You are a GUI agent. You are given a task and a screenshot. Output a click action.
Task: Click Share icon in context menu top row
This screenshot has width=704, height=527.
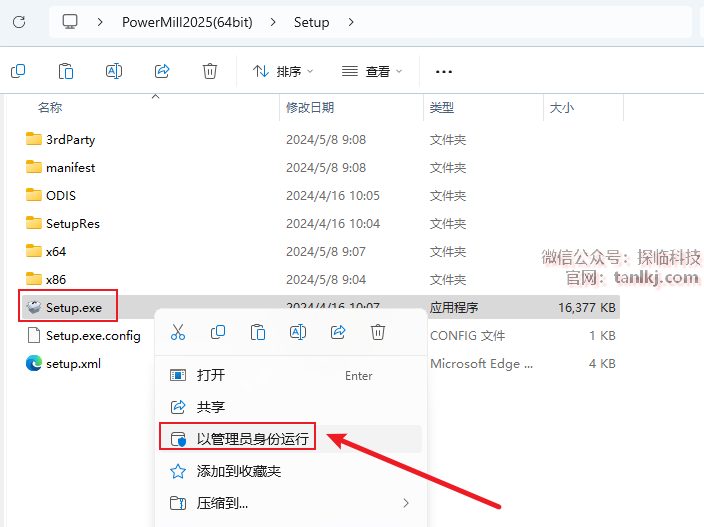(338, 332)
